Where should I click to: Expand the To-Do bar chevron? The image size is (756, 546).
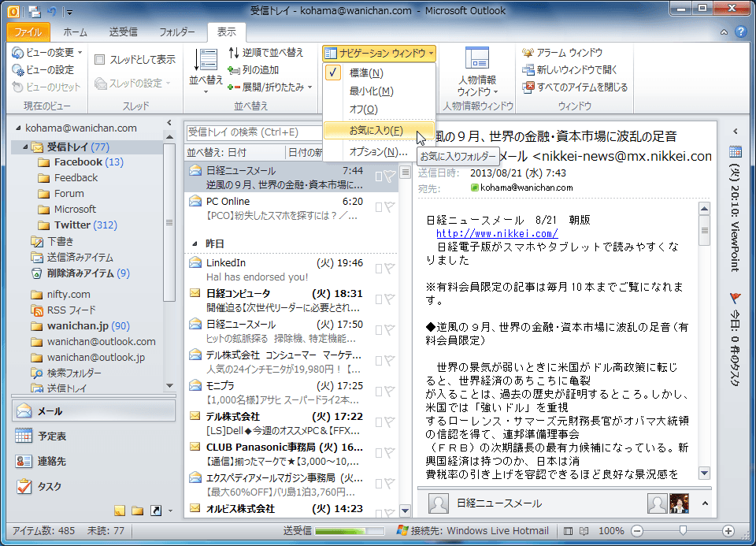(x=736, y=132)
